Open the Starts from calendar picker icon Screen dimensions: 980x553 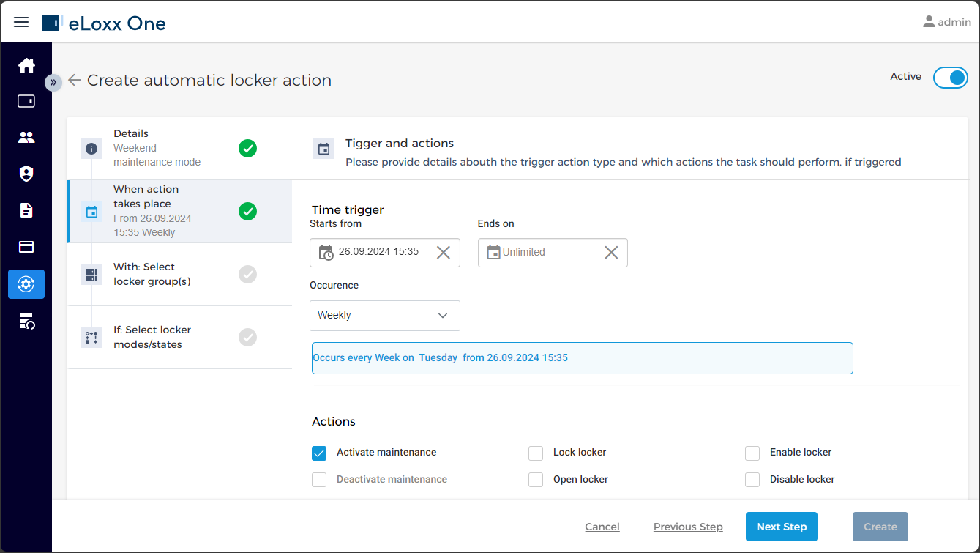(326, 252)
